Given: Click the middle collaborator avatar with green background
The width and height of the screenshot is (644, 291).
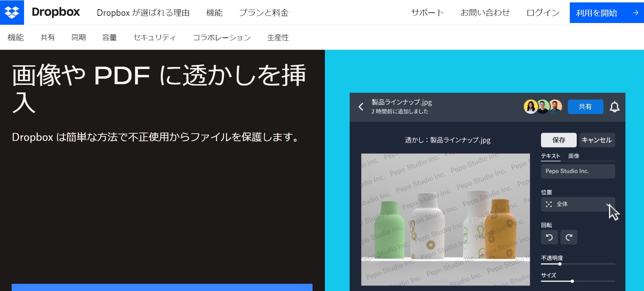Looking at the screenshot, I should (x=543, y=107).
